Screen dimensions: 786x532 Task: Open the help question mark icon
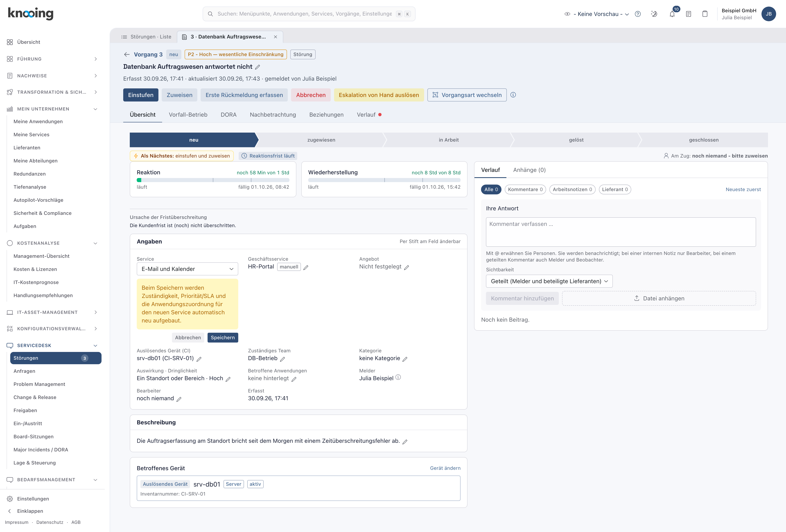click(638, 14)
